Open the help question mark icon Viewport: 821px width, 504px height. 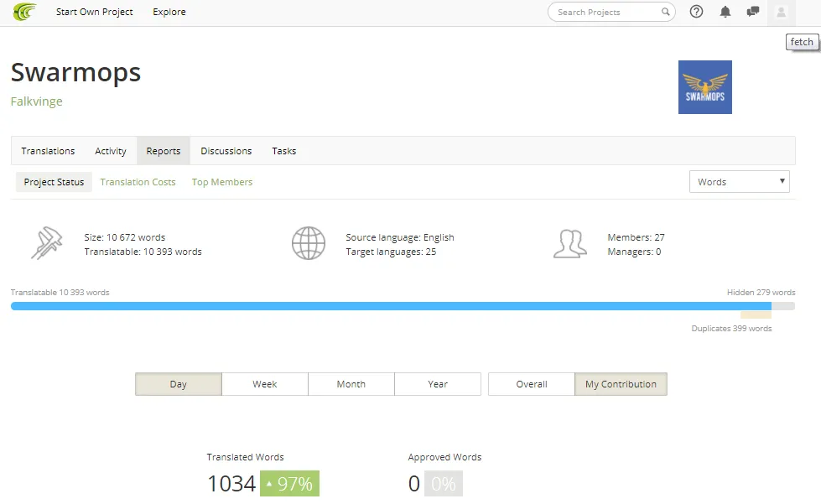point(696,12)
